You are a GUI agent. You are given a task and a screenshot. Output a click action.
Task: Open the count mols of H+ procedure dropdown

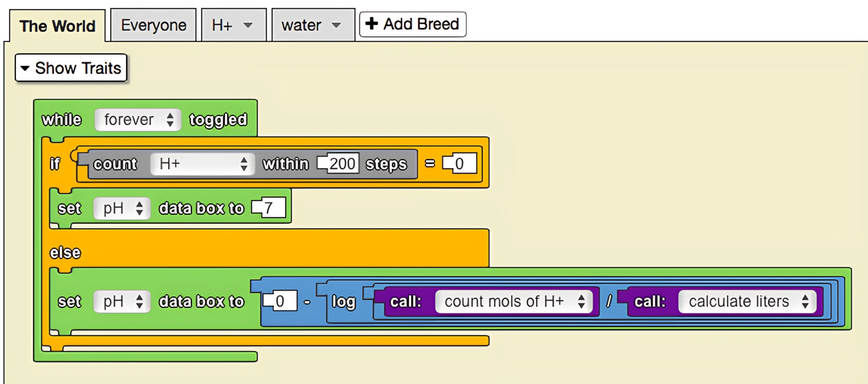583,302
